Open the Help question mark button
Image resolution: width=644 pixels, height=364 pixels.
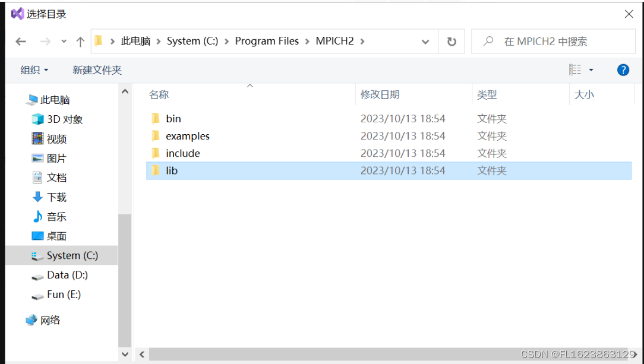(x=623, y=69)
